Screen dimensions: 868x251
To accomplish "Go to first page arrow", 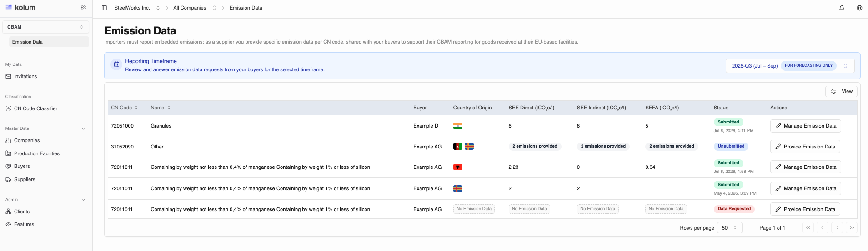I will (808, 228).
